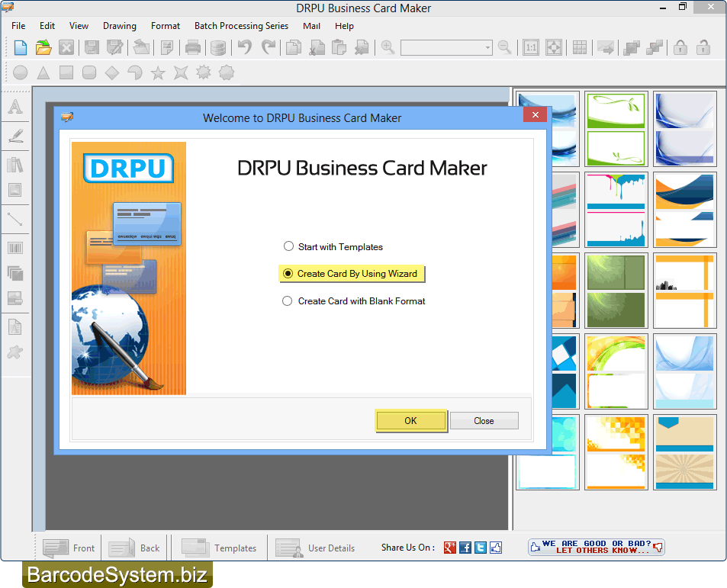Choose the beige sunburst card template
The height and width of the screenshot is (588, 727).
pyautogui.click(x=684, y=452)
